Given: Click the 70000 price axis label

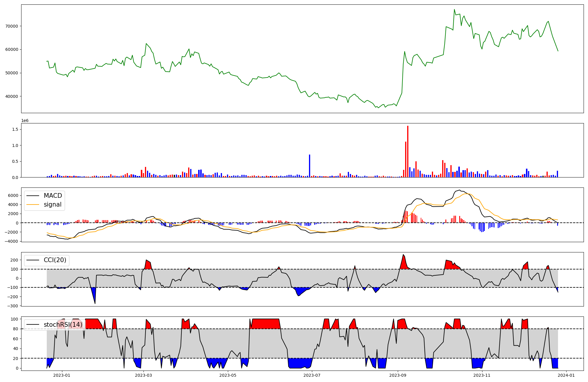Looking at the screenshot, I should 12,26.
